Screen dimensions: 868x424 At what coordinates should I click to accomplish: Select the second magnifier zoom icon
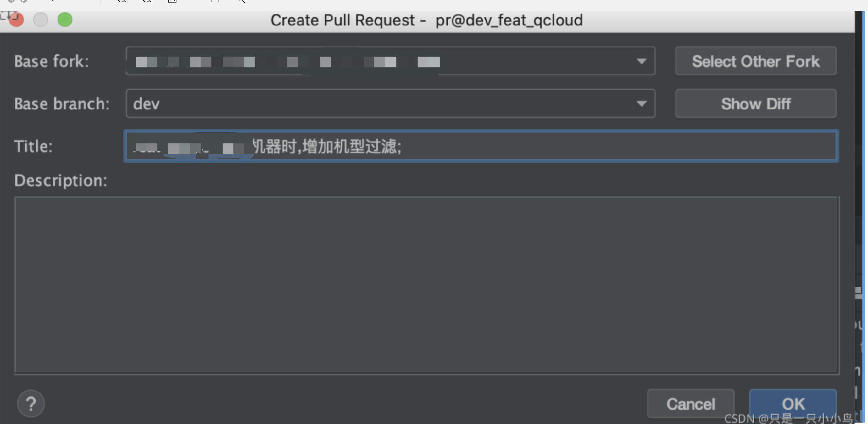click(147, 2)
